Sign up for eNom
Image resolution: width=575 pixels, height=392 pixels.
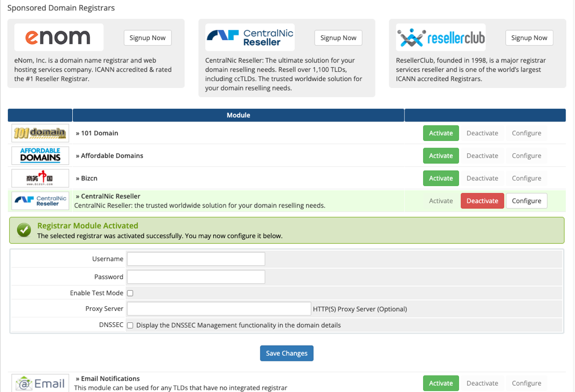[148, 38]
